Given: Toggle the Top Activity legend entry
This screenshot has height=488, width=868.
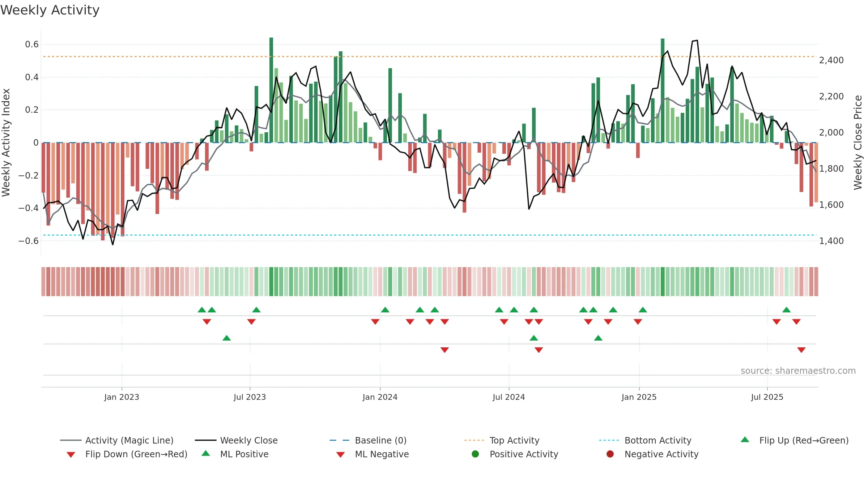Looking at the screenshot, I should [502, 440].
